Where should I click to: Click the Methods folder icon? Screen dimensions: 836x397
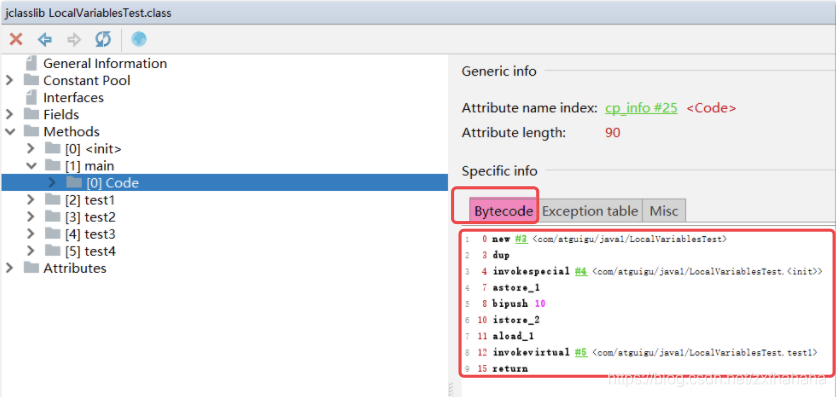pyautogui.click(x=32, y=132)
